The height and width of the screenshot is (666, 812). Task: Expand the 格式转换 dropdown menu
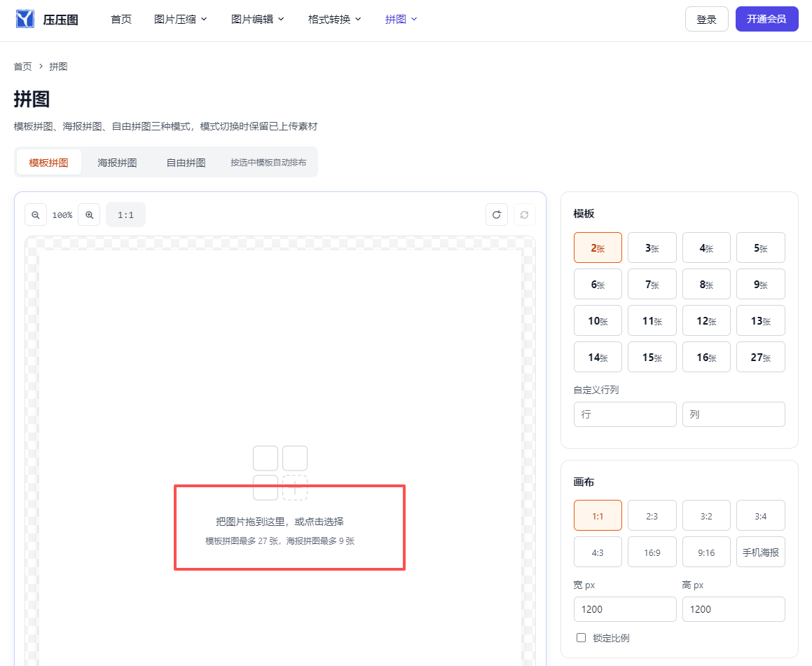[334, 19]
